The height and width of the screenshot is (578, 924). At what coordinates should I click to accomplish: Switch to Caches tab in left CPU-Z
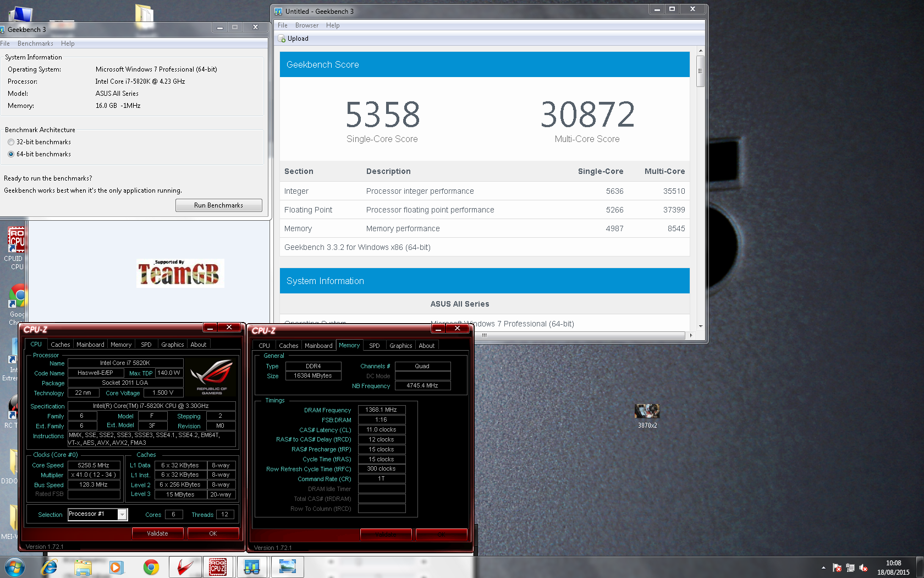coord(61,345)
